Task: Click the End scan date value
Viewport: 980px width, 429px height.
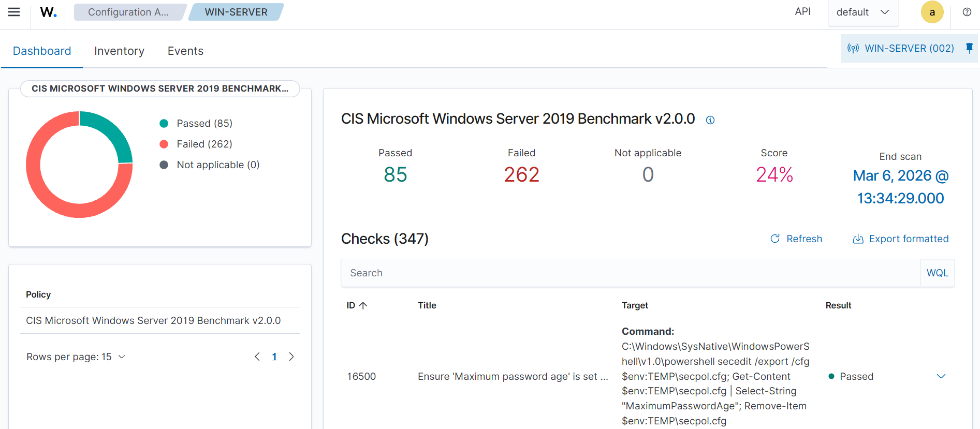Action: (x=900, y=187)
